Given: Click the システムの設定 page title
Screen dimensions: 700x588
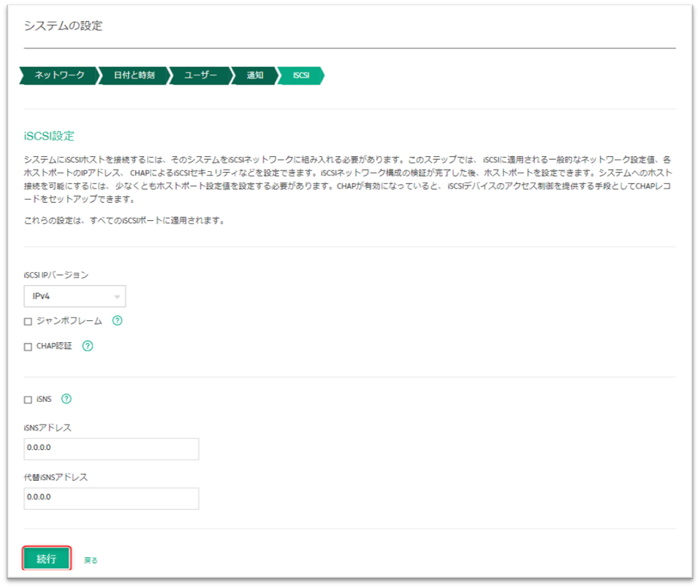Looking at the screenshot, I should pyautogui.click(x=63, y=26).
